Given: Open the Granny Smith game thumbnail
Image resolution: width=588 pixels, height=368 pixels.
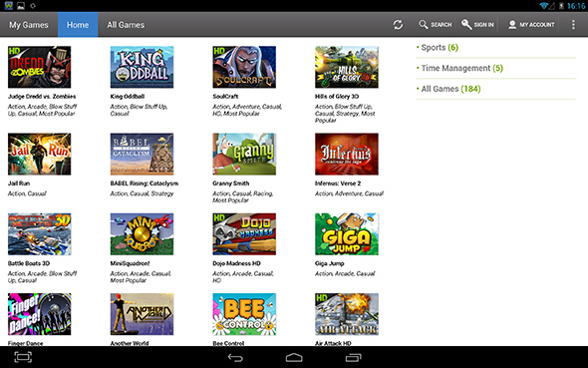Looking at the screenshot, I should [x=244, y=154].
